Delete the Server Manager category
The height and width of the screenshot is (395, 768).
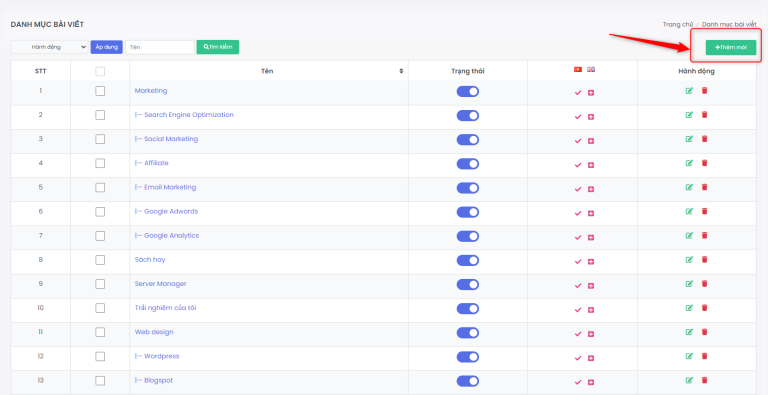(704, 284)
